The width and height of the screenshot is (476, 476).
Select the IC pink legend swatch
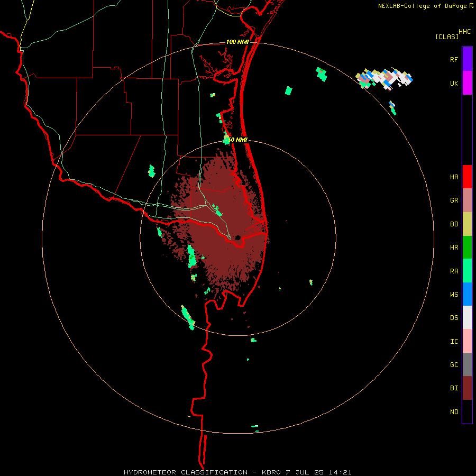(x=467, y=341)
